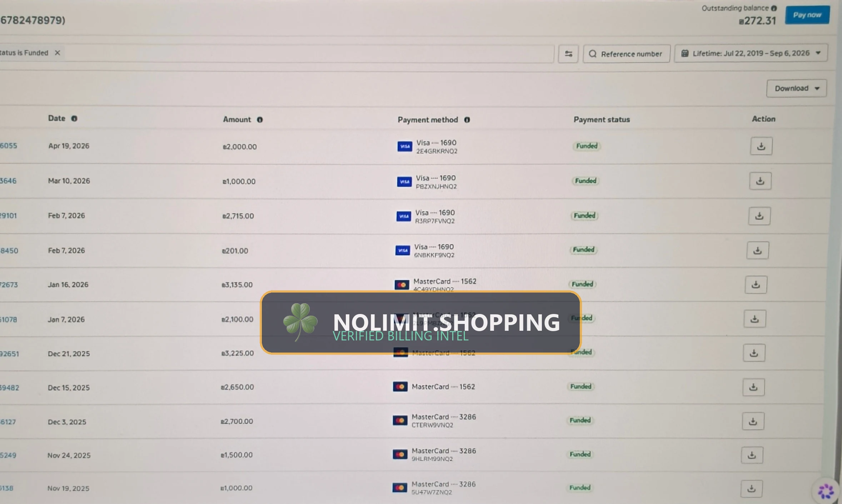Remove the Status is Funded filter chip

coord(57,53)
